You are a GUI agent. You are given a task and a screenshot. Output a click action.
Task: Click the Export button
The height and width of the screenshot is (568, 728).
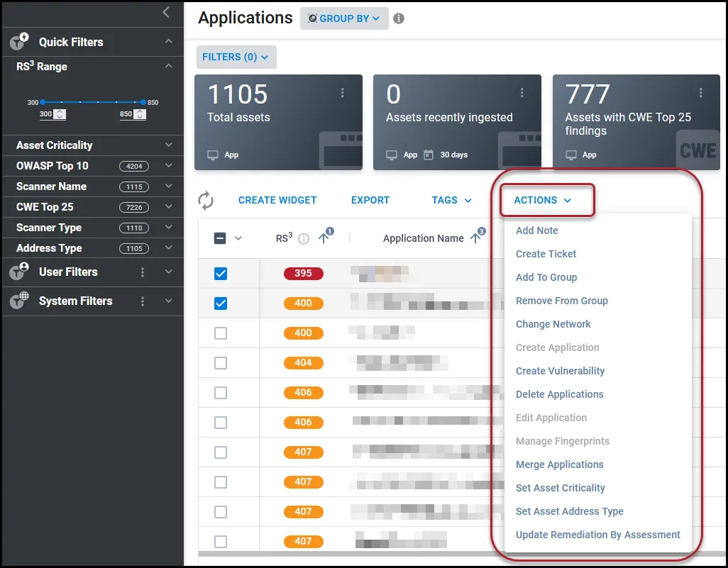click(370, 201)
